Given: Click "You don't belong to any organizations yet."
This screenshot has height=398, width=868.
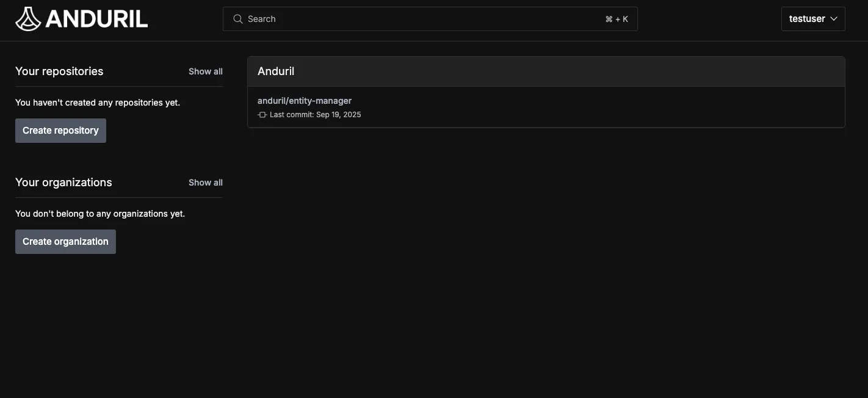Looking at the screenshot, I should point(100,214).
